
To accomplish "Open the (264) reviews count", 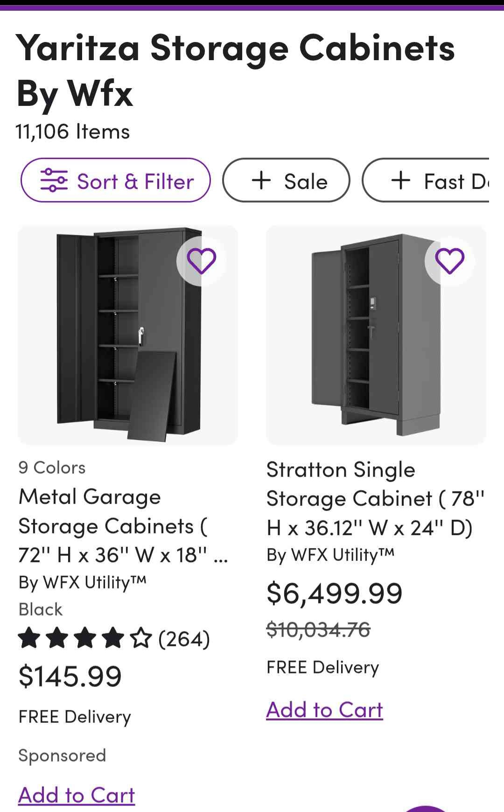I will (184, 639).
